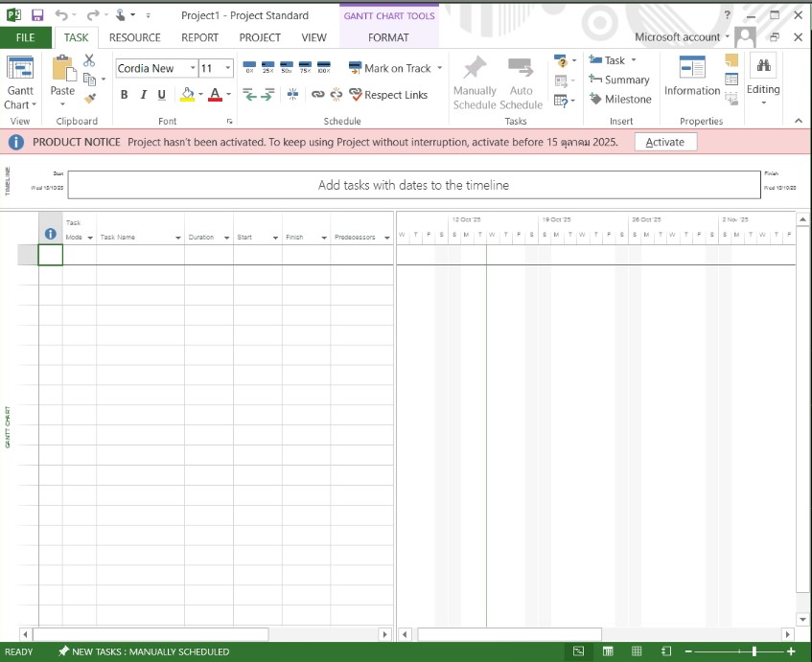Apply the yellow background color fill
The image size is (812, 662).
pos(187,95)
